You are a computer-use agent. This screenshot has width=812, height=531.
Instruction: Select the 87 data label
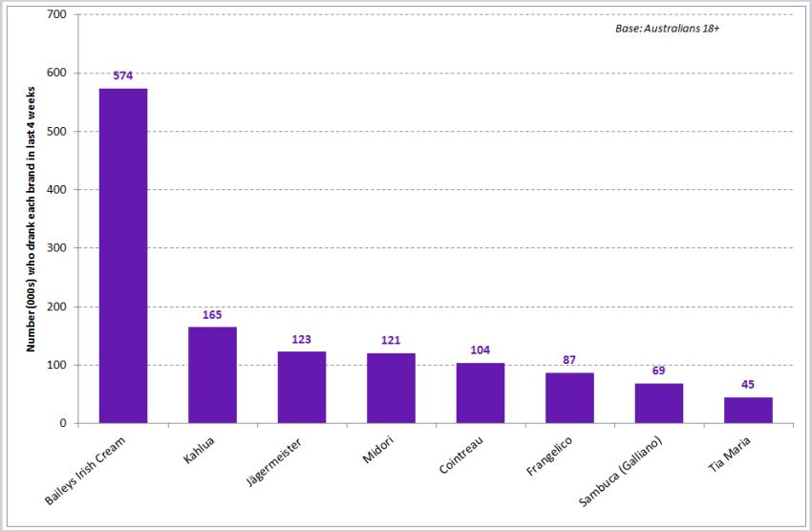pos(569,360)
